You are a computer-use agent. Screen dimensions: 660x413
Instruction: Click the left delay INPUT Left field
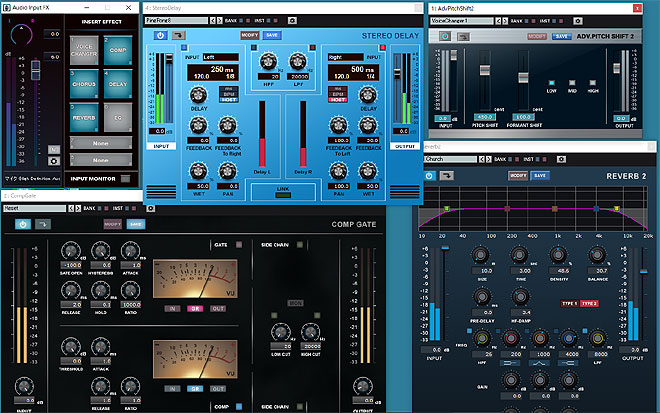pos(221,57)
